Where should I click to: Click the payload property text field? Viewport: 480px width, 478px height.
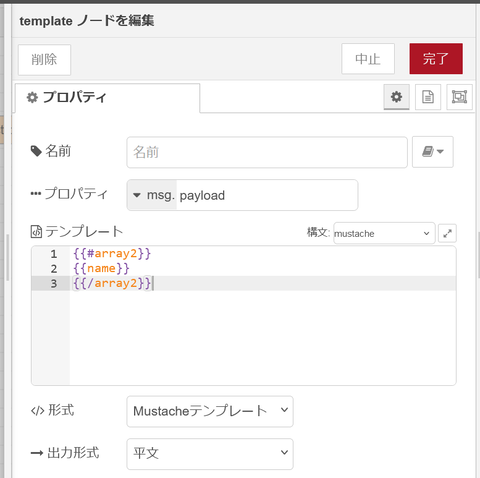267,195
